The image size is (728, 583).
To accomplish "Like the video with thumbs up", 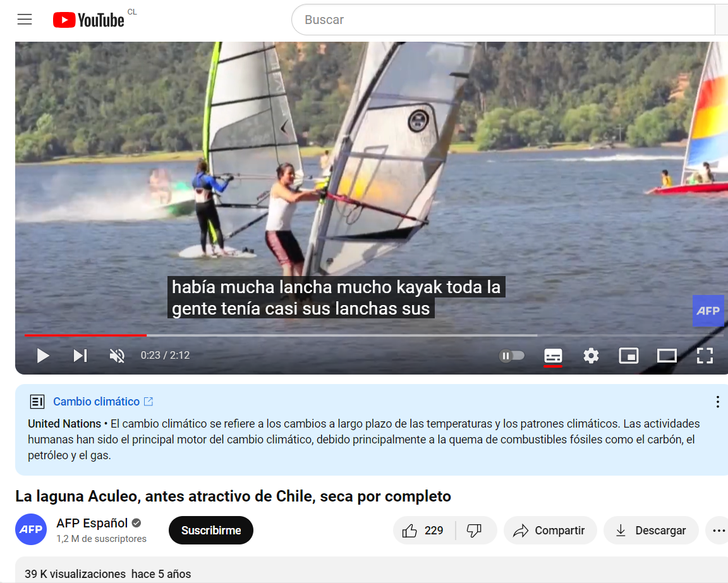I will [424, 530].
